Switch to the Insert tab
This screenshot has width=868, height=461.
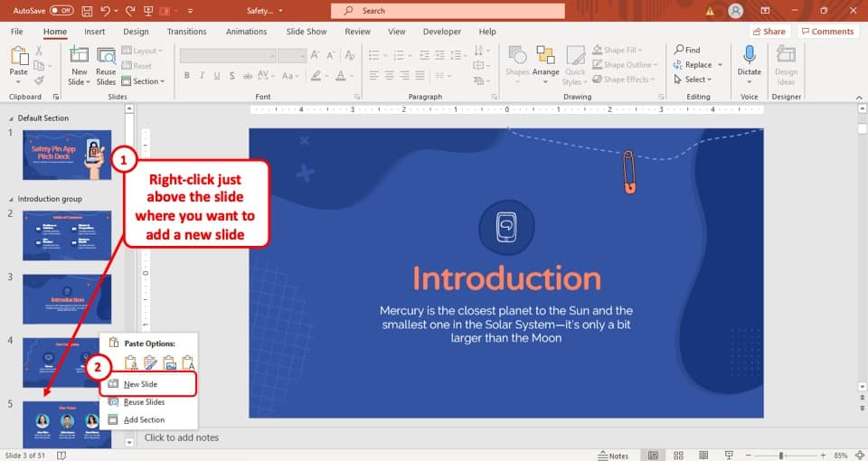tap(95, 32)
